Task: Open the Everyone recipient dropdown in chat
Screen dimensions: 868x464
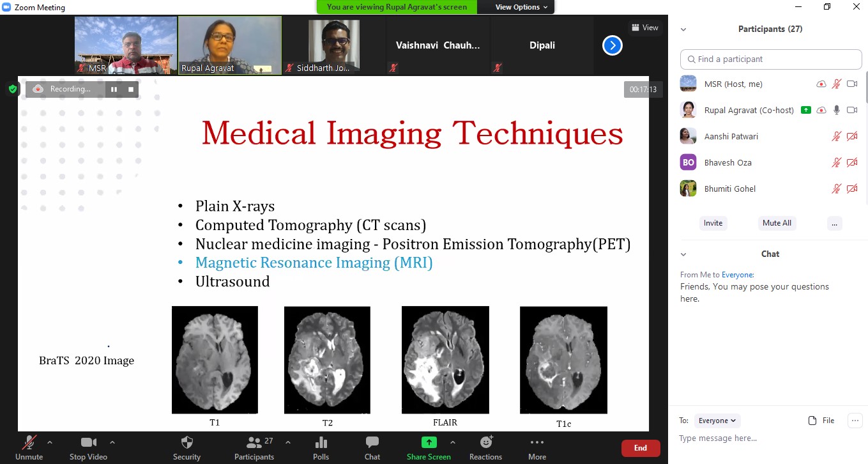Action: [x=717, y=421]
